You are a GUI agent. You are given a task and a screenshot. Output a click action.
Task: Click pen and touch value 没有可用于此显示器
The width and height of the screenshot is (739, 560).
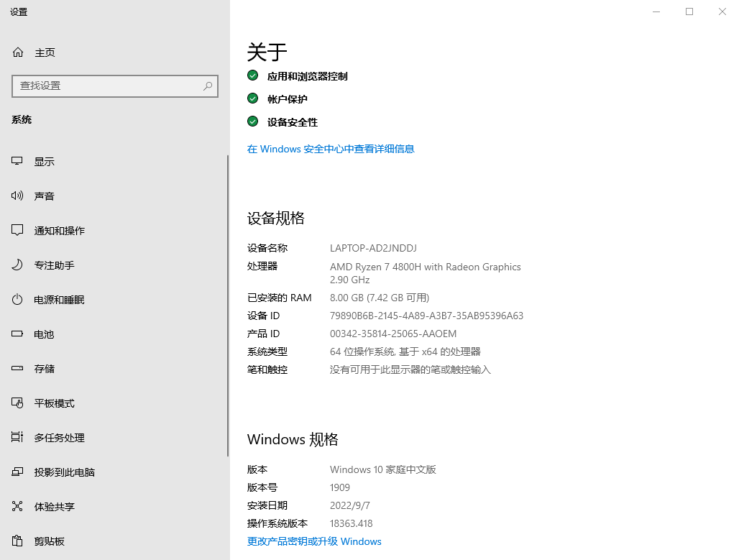[x=410, y=369]
